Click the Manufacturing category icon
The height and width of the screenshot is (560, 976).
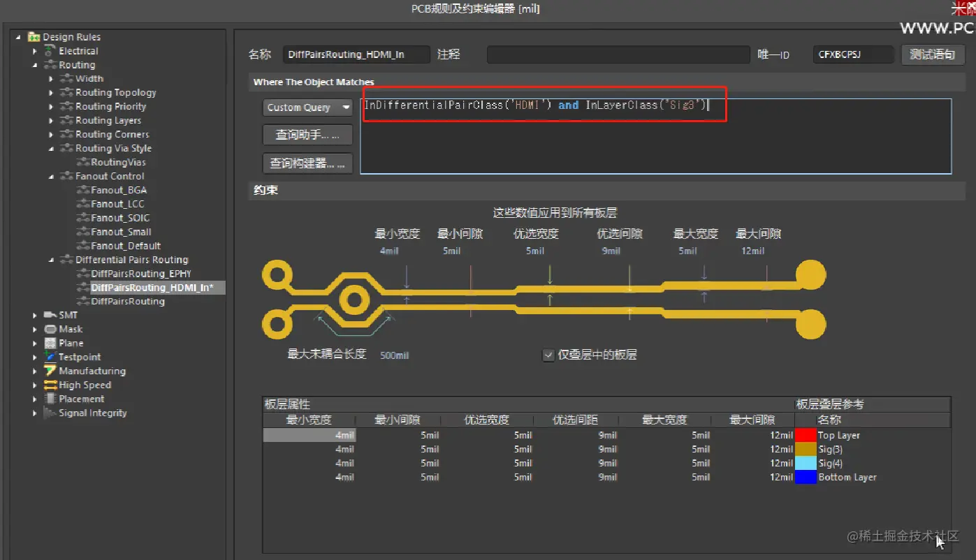point(50,371)
